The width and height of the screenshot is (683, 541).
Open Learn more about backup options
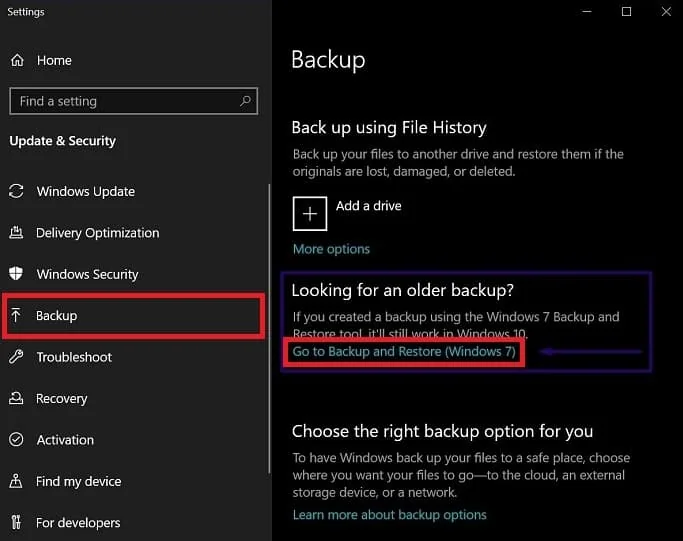tap(389, 515)
